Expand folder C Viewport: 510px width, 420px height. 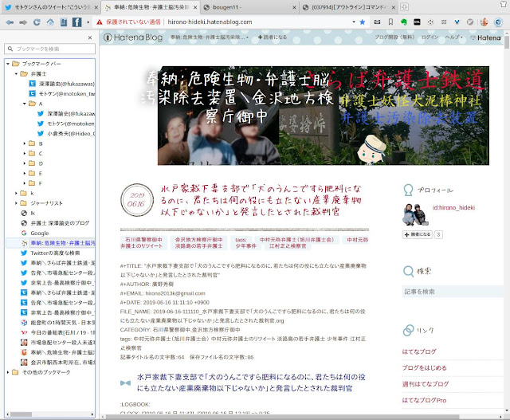tap(25, 154)
